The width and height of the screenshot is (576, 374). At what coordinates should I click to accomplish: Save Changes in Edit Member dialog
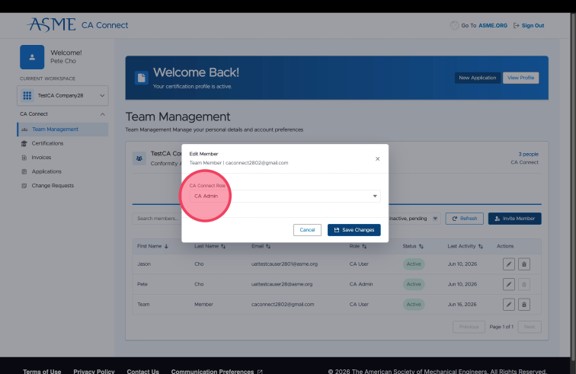354,230
